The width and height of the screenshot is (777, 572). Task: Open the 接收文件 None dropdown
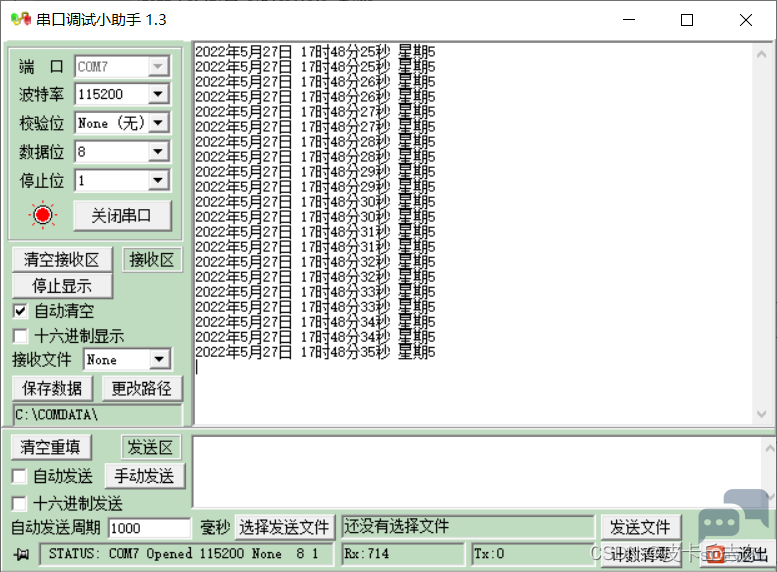[x=160, y=359]
